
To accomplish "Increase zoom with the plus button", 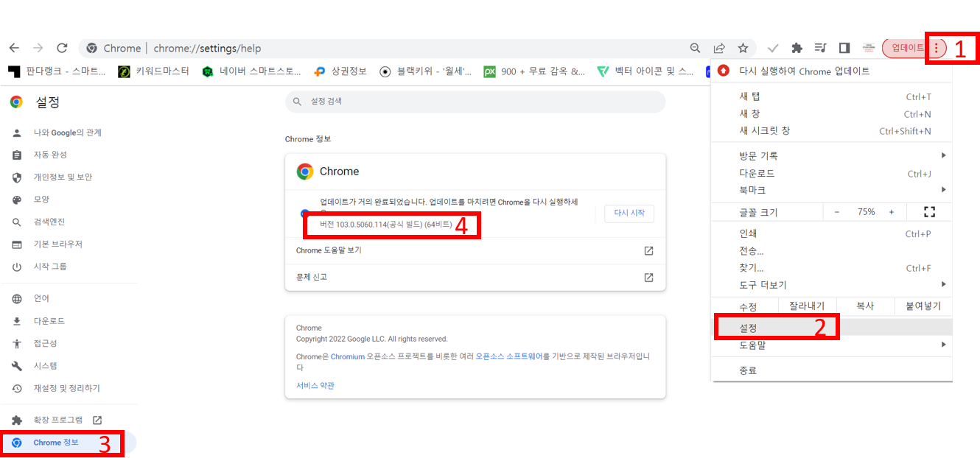I will [x=892, y=212].
